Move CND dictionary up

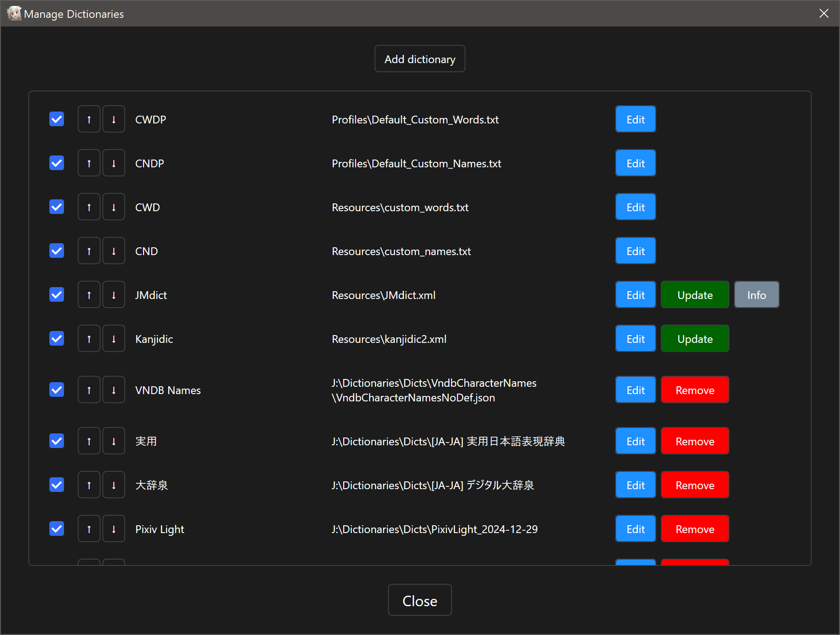tap(89, 251)
